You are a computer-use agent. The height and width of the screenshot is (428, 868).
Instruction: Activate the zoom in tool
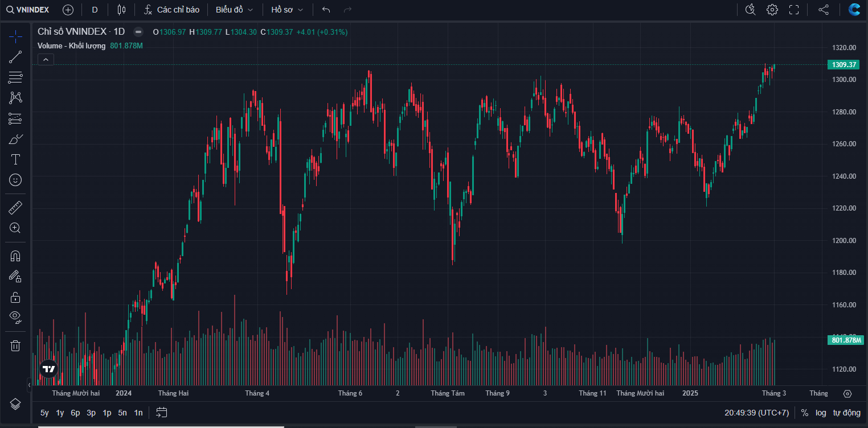(15, 228)
